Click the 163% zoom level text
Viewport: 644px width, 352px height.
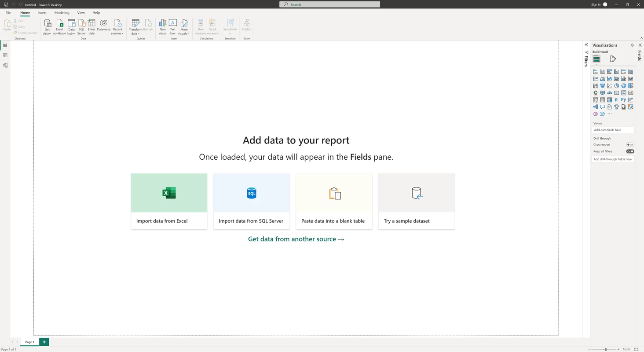626,349
